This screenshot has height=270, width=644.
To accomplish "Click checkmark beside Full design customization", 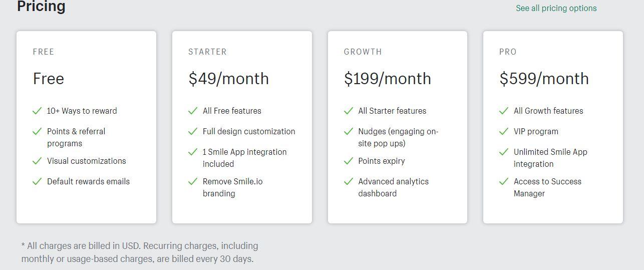I will pyautogui.click(x=193, y=131).
